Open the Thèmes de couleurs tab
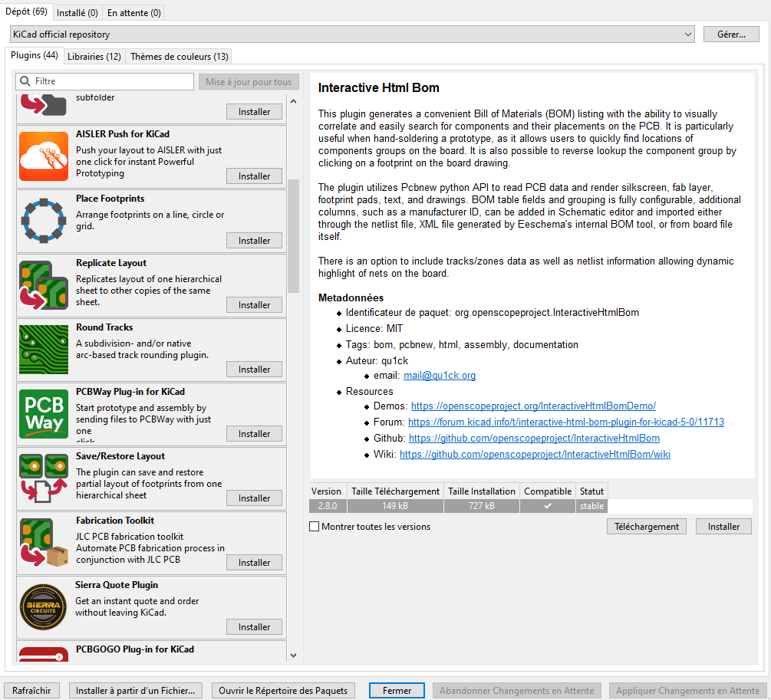 pyautogui.click(x=180, y=57)
